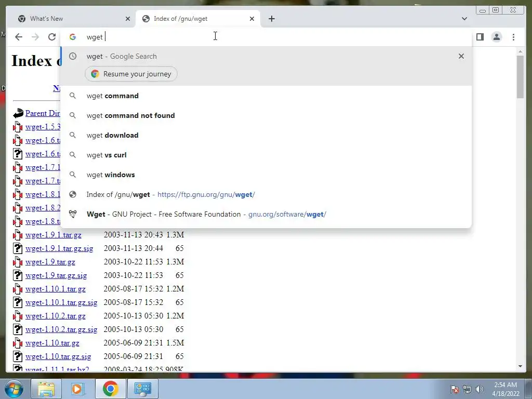Screen dimensions: 532x399
Task: Open Windows Media Player from taskbar
Action: pyautogui.click(x=78, y=389)
